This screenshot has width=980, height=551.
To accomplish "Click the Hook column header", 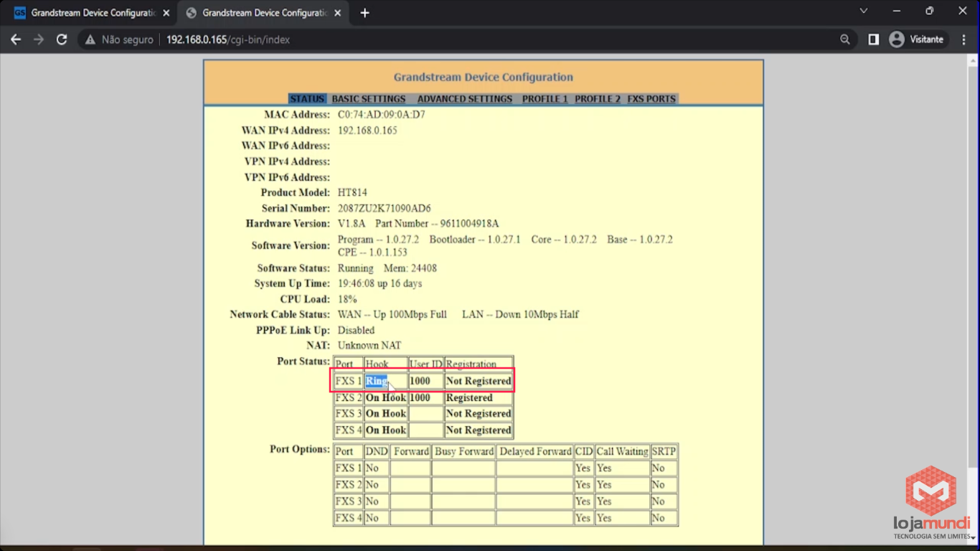I will click(x=377, y=364).
